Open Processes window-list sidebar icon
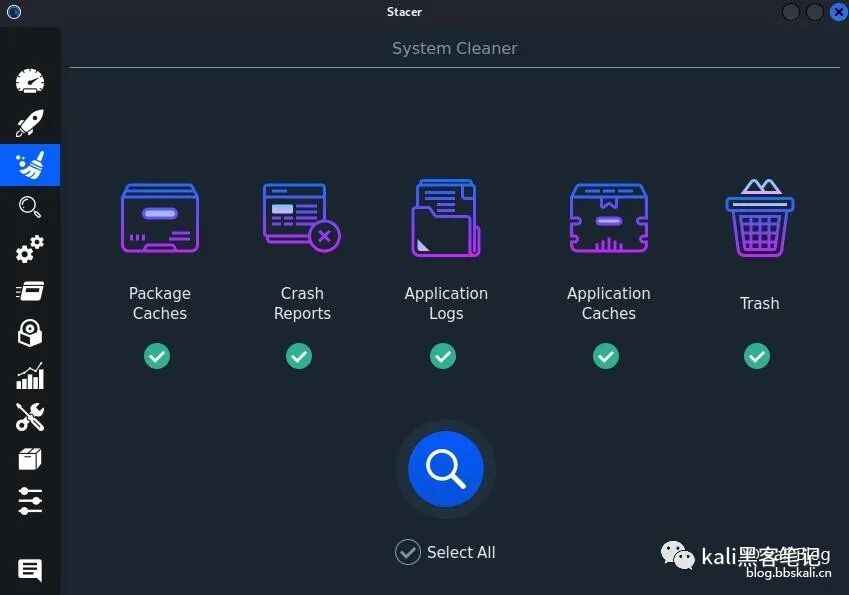849x595 pixels. (x=30, y=291)
